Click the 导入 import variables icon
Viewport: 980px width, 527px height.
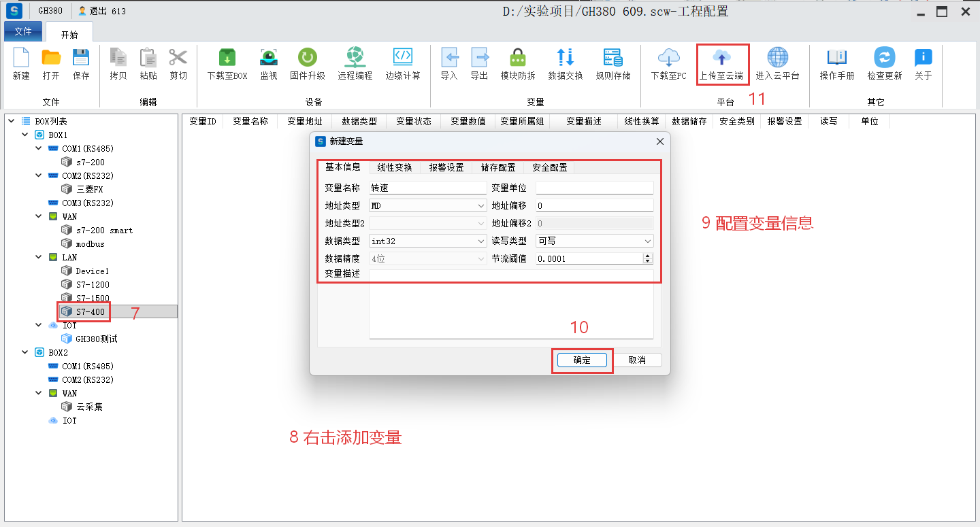point(449,58)
